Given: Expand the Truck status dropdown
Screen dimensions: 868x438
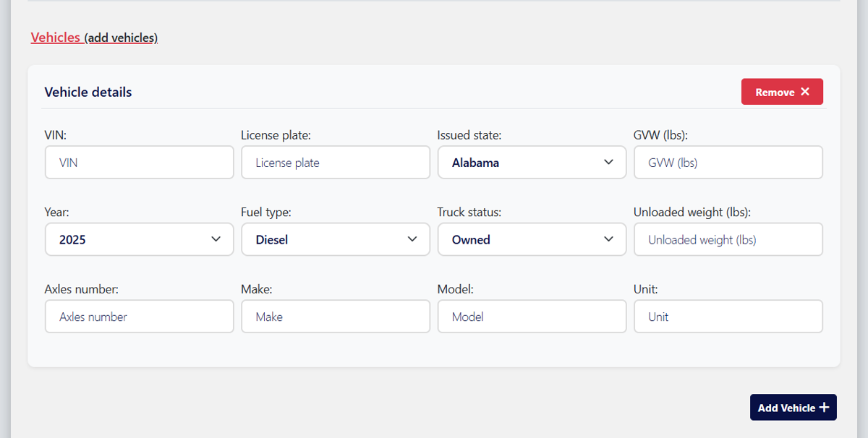Looking at the screenshot, I should 531,239.
